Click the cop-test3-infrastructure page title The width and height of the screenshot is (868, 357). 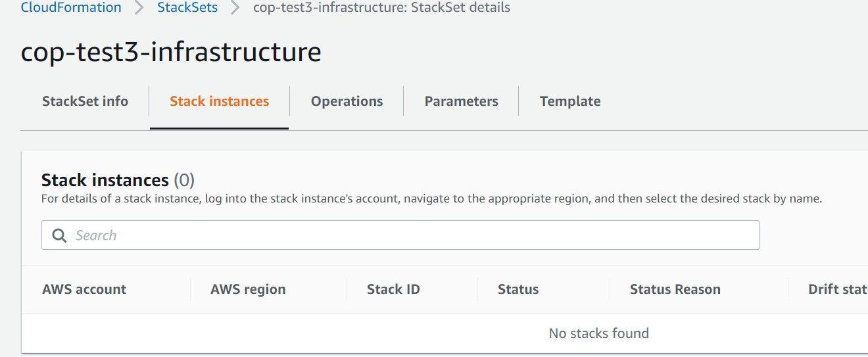pyautogui.click(x=171, y=52)
